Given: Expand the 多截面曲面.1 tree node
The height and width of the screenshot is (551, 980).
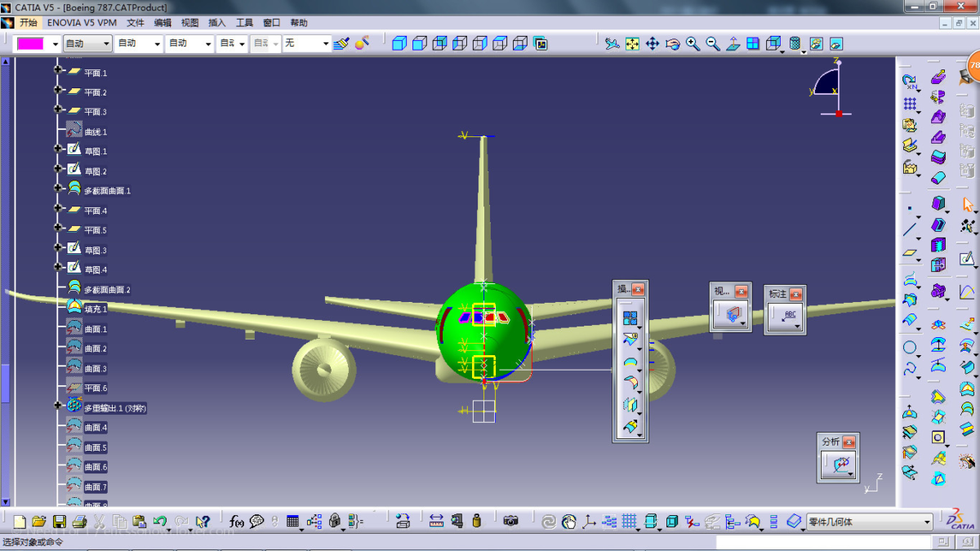Looking at the screenshot, I should tap(58, 189).
